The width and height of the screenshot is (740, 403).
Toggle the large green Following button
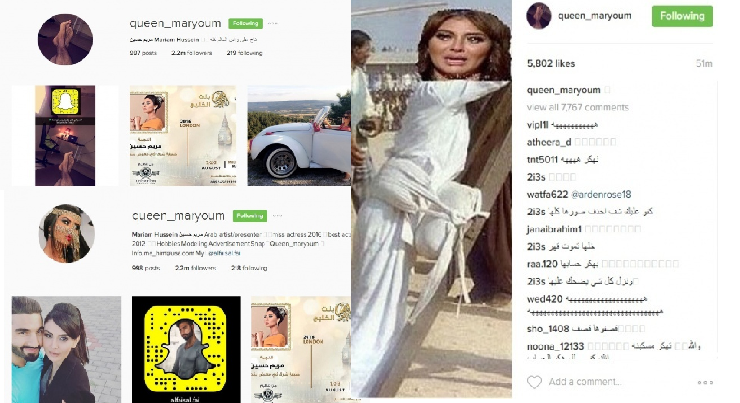(x=682, y=16)
